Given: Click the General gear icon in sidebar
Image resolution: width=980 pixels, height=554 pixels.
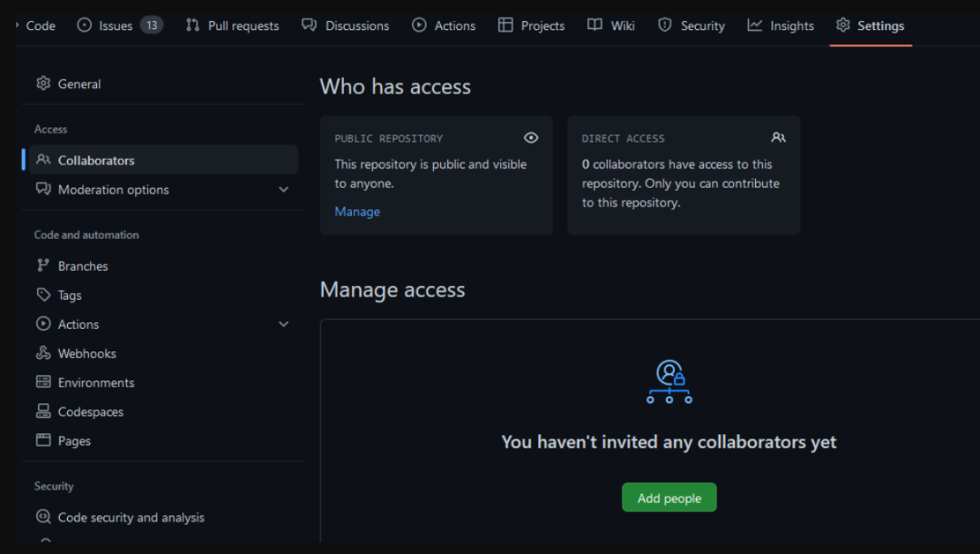Looking at the screenshot, I should (44, 84).
